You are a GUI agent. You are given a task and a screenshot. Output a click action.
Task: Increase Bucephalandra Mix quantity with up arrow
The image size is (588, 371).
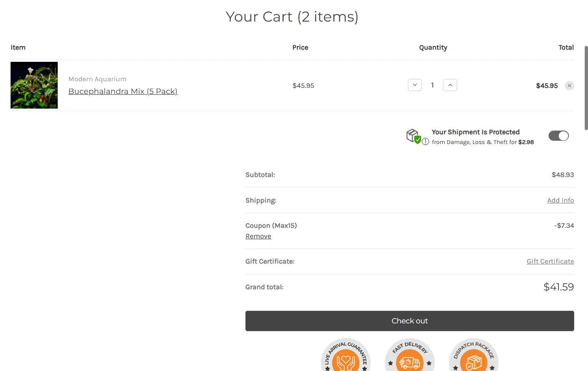(450, 85)
